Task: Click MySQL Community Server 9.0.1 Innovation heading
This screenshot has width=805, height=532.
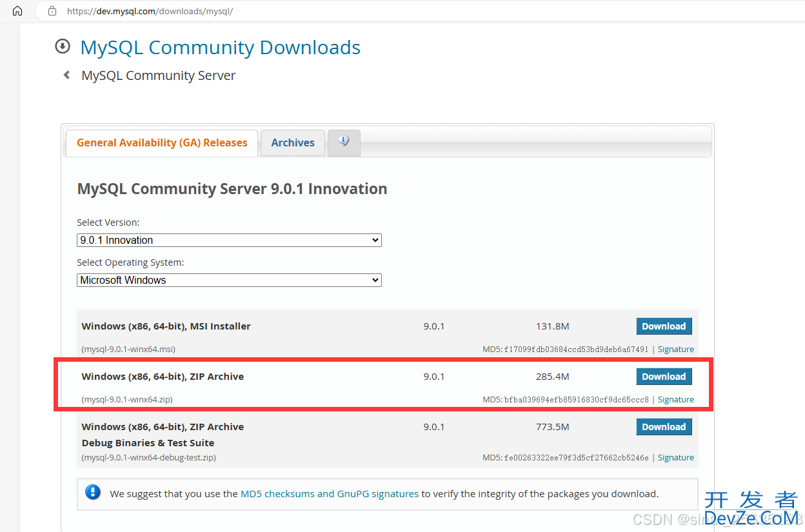Action: point(232,189)
